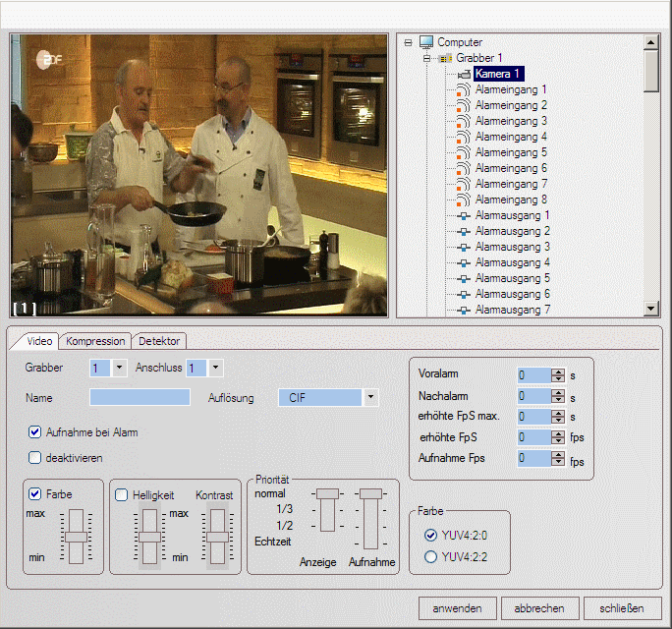Click the Alarmeingang 5 sensor icon
The image size is (672, 629).
click(x=463, y=153)
